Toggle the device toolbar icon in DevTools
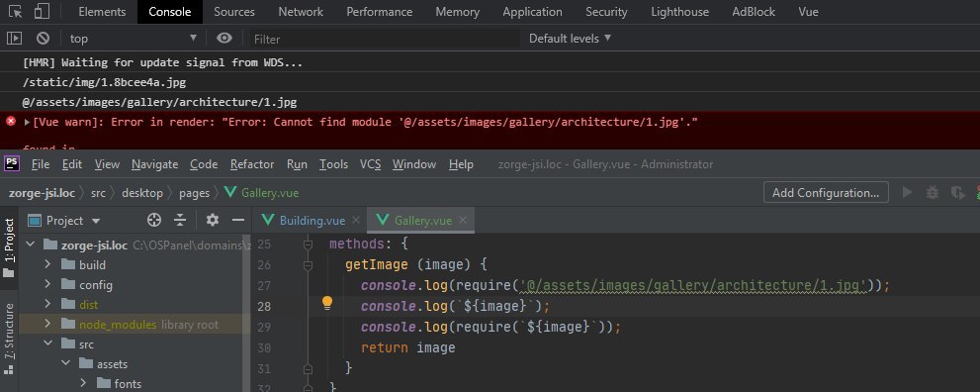Image resolution: width=980 pixels, height=392 pixels. pyautogui.click(x=42, y=11)
